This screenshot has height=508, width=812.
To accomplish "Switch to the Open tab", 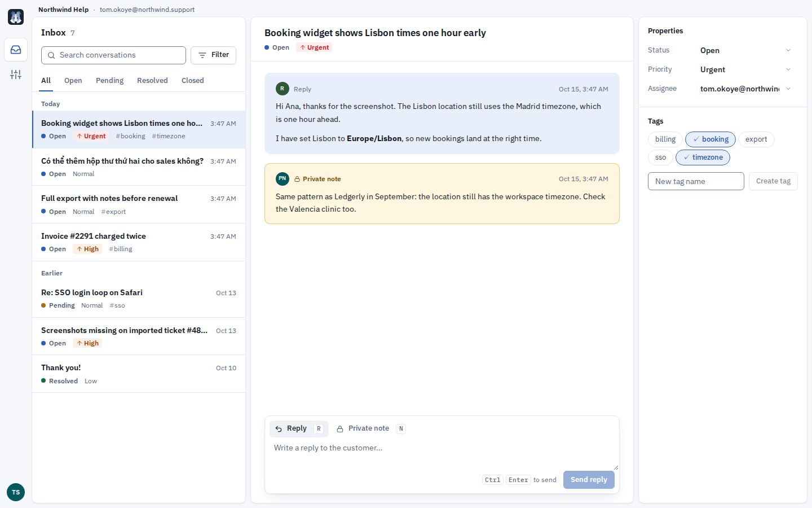I will [x=73, y=81].
